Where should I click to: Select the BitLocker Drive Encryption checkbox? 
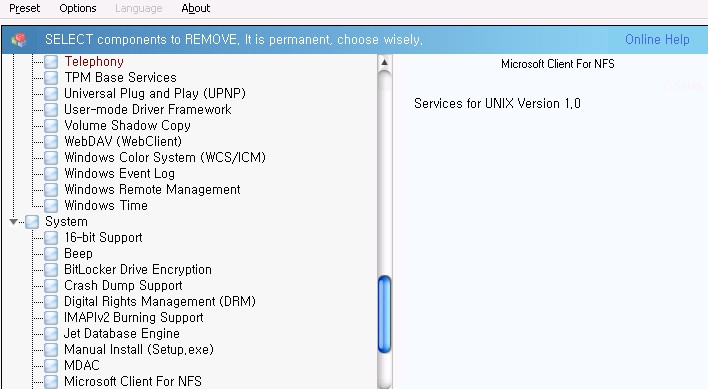pyautogui.click(x=51, y=270)
